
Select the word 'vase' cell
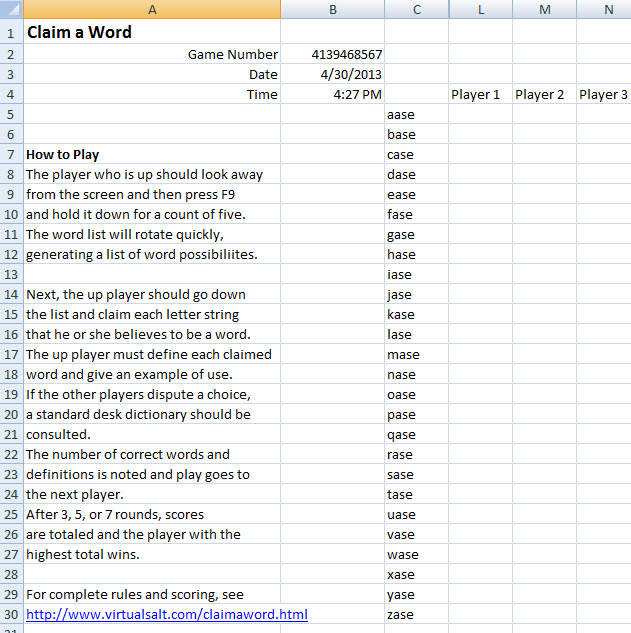click(417, 534)
